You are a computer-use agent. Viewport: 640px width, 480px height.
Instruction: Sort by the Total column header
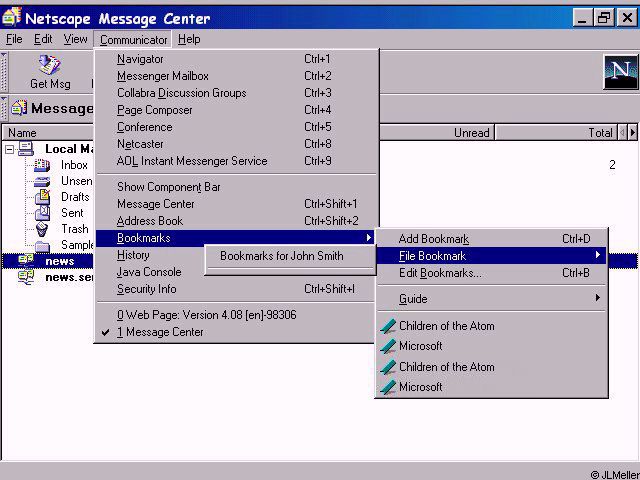[x=556, y=133]
